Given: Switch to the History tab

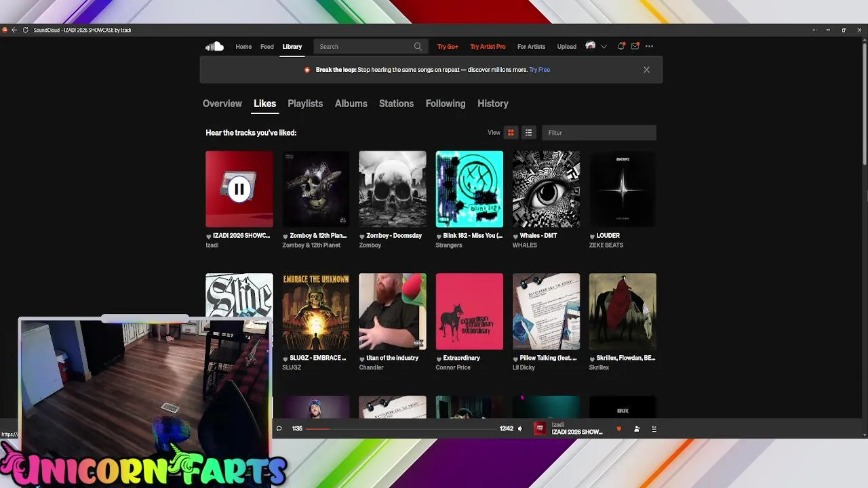Looking at the screenshot, I should click(493, 104).
